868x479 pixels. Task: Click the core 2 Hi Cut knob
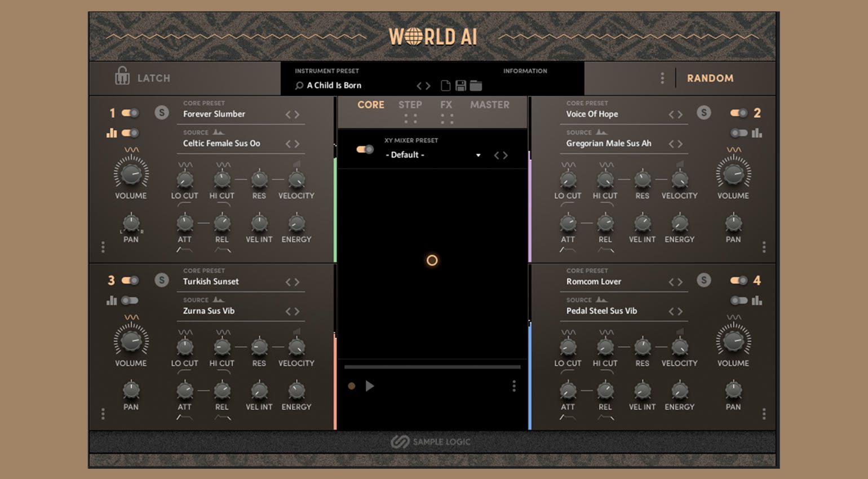[605, 179]
